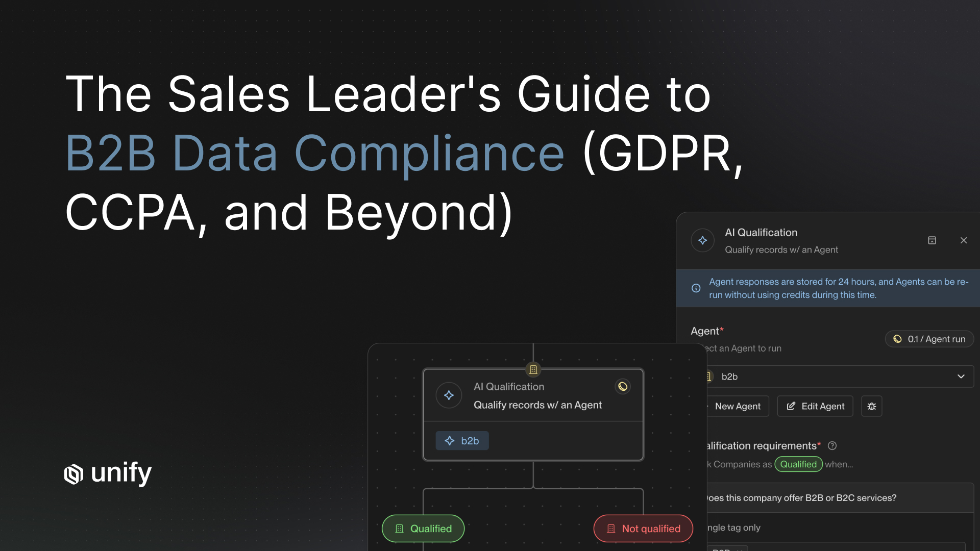Click the help icon beside qualification requirements
This screenshot has height=551, width=980.
(832, 446)
